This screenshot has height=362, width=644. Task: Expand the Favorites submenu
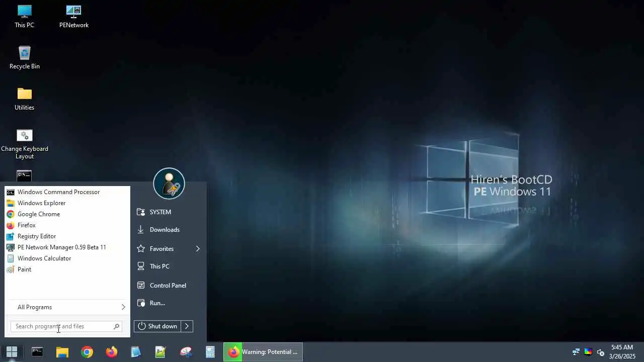click(169, 249)
